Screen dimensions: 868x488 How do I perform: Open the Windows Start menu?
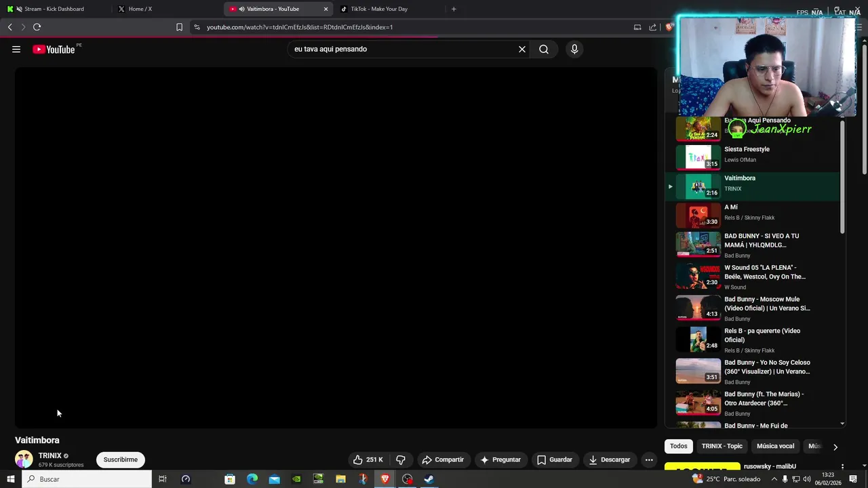click(10, 479)
